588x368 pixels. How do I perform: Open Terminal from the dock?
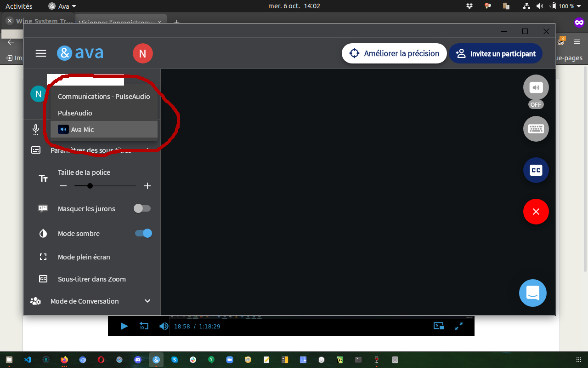[358, 359]
